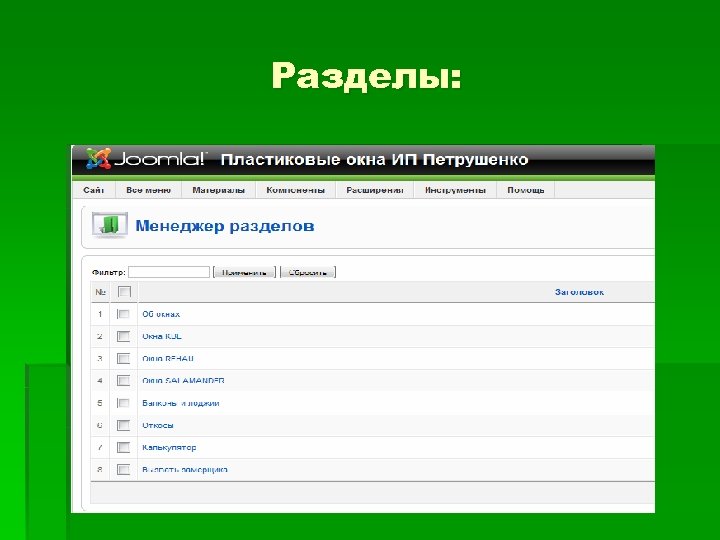Click inside the Фильтр text field
Viewport: 720px width, 540px height.
169,272
